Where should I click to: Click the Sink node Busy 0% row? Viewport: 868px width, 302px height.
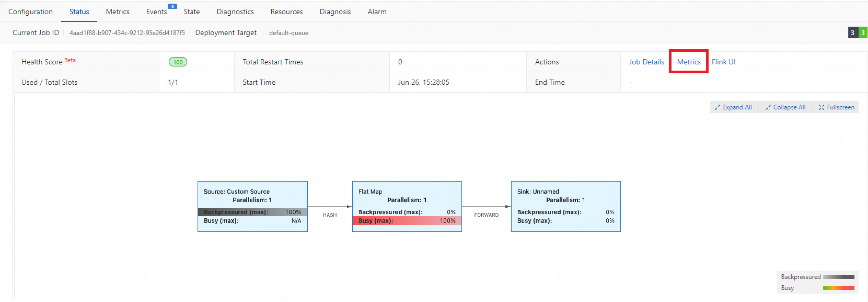[566, 221]
